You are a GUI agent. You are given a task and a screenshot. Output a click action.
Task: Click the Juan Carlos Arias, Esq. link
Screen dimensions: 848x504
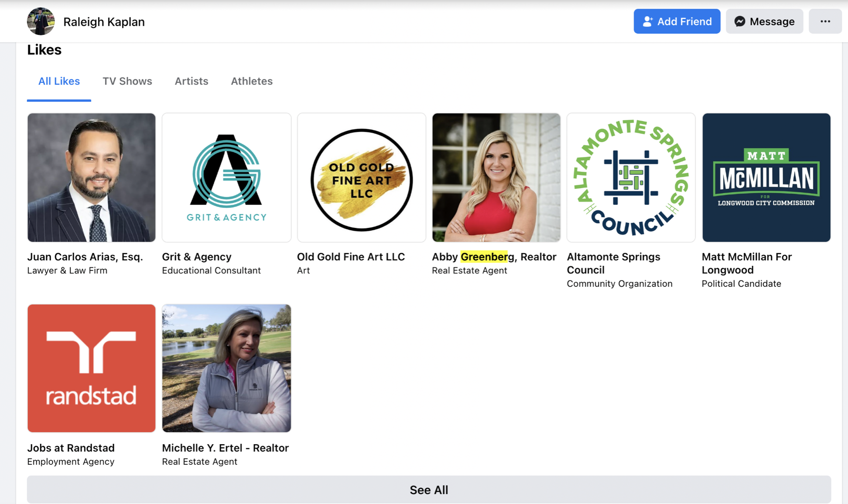click(x=85, y=257)
